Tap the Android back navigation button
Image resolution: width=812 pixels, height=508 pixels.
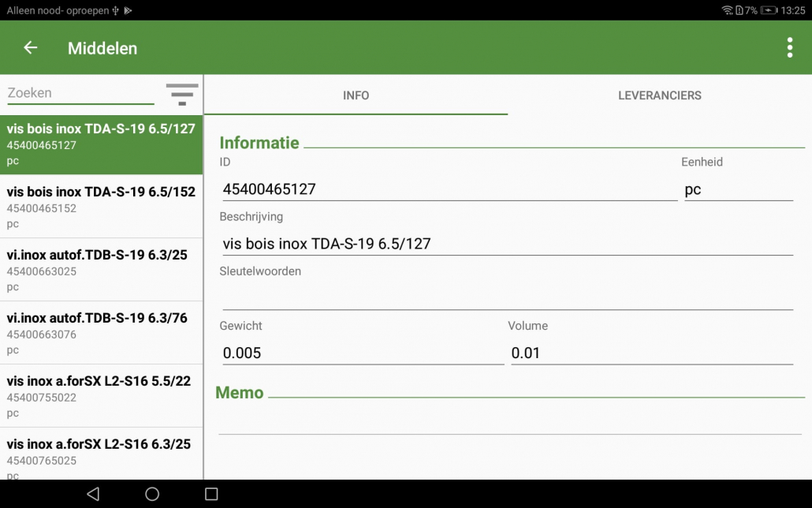click(93, 494)
